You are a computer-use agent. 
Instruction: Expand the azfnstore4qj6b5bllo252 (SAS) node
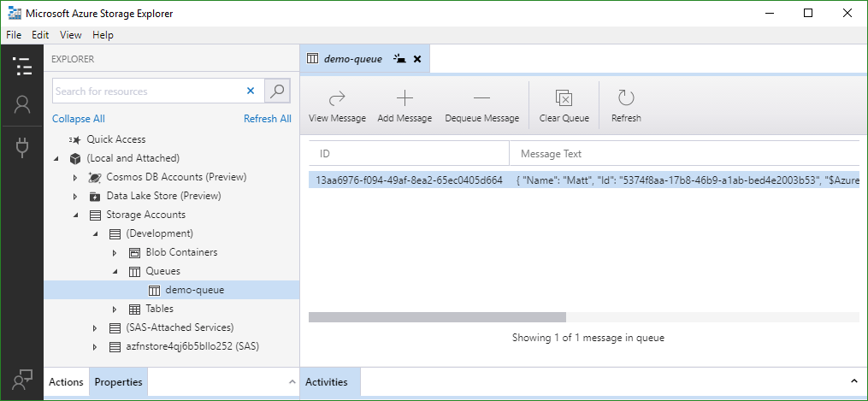95,347
